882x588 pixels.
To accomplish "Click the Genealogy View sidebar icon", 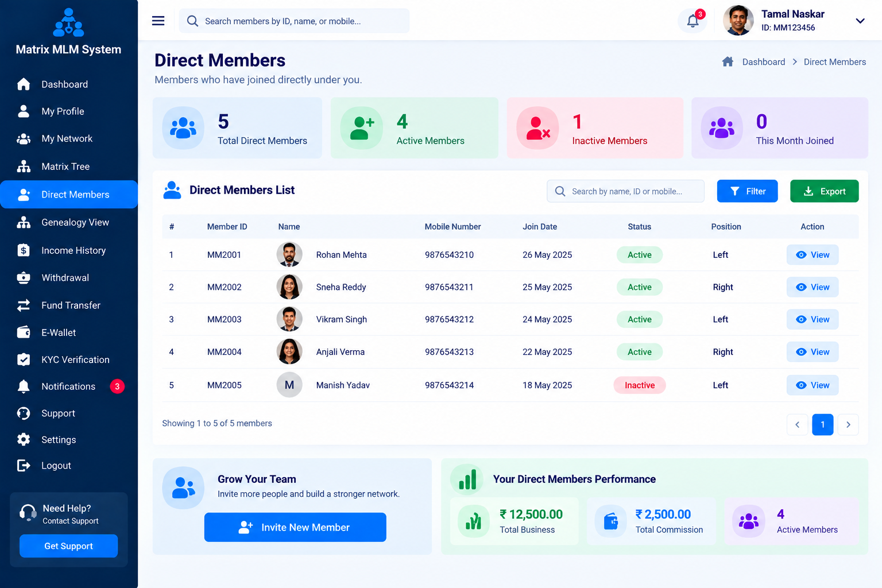I will click(x=24, y=222).
